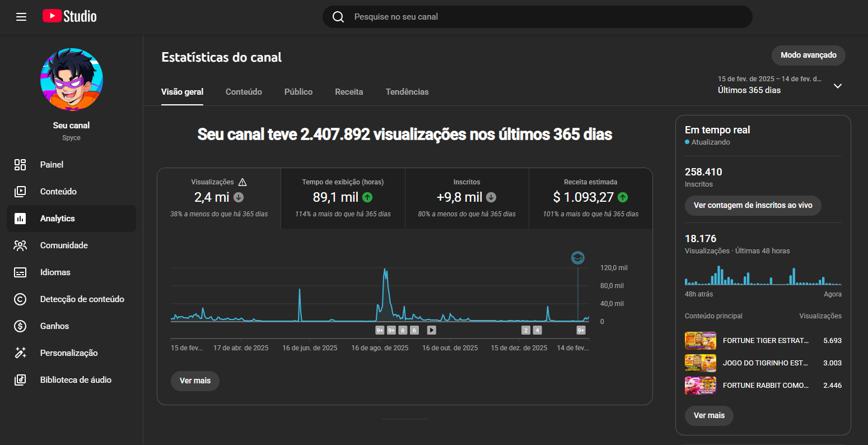868x445 pixels.
Task: Click the "Estatísticas do canal" heading
Action: [x=222, y=57]
